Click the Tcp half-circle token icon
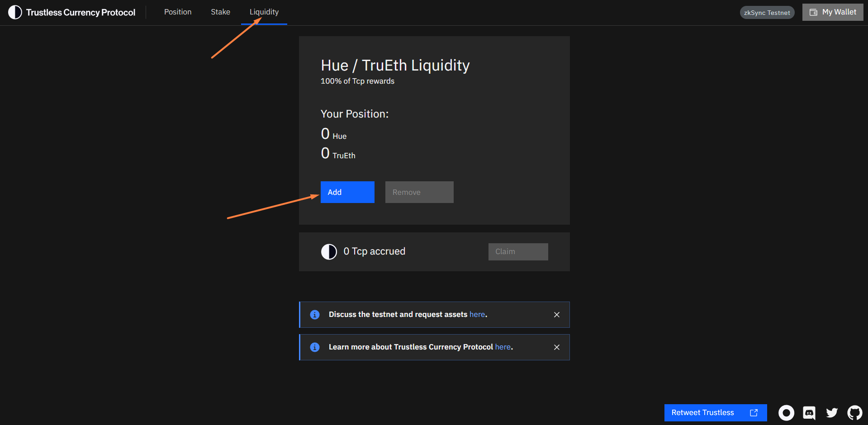Image resolution: width=868 pixels, height=425 pixels. pyautogui.click(x=329, y=252)
